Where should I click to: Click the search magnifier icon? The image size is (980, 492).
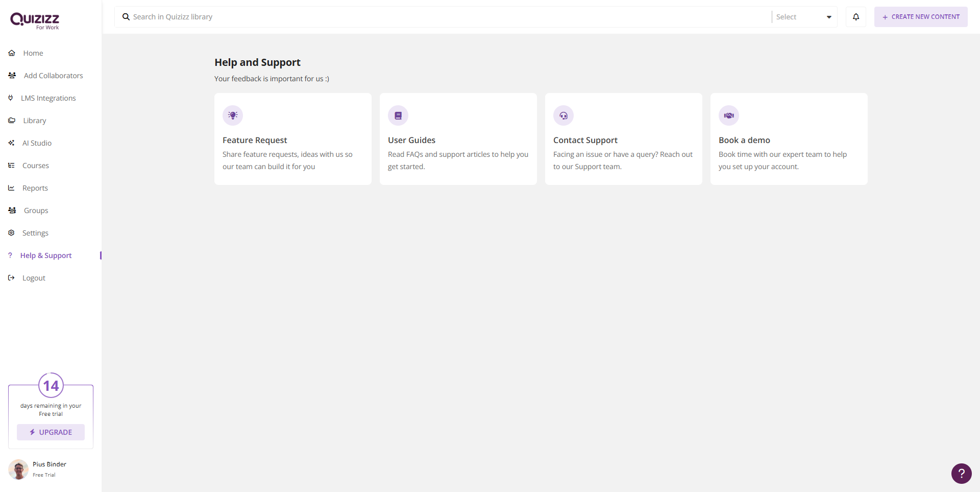click(126, 17)
